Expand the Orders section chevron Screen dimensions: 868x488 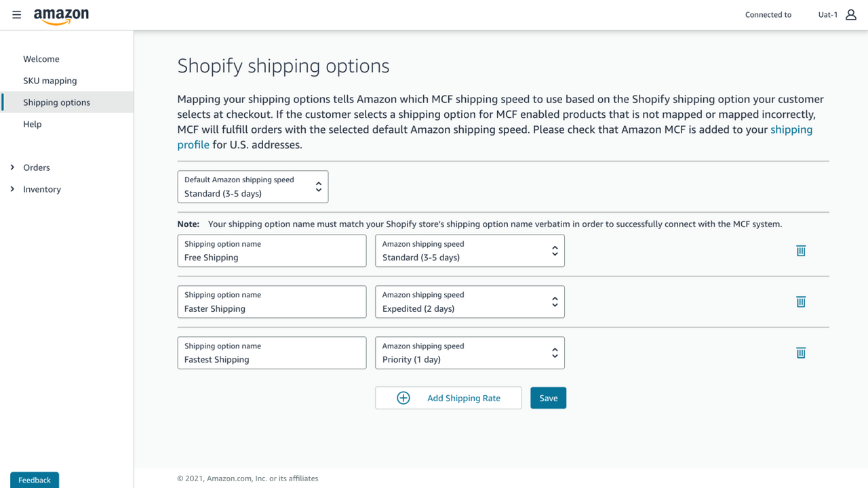(x=12, y=167)
